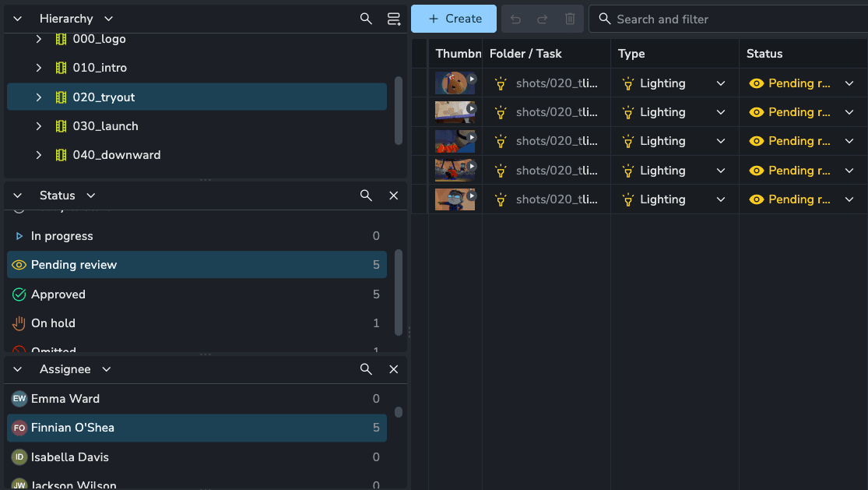
Task: Open the Status panel type dropdown
Action: (x=91, y=196)
